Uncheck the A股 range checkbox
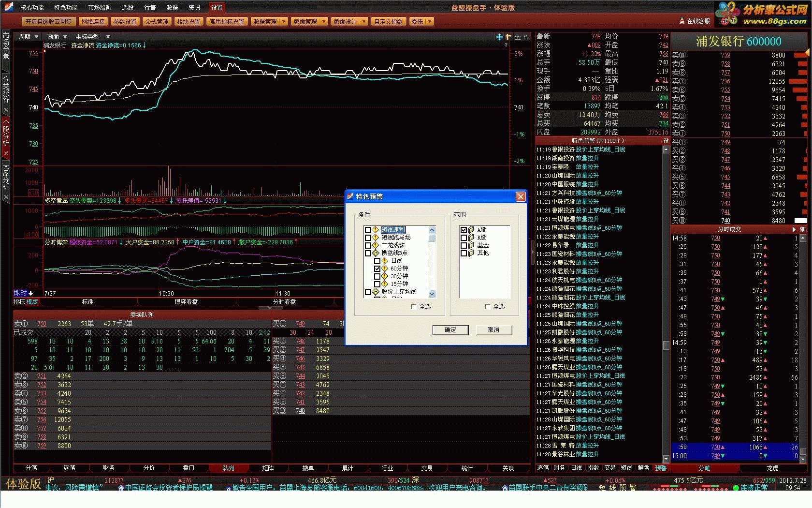 tap(464, 230)
